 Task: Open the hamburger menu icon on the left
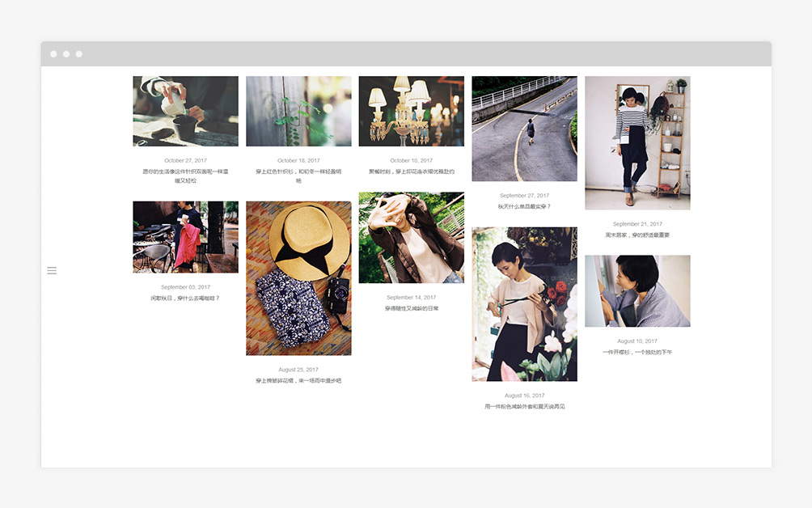pos(52,270)
